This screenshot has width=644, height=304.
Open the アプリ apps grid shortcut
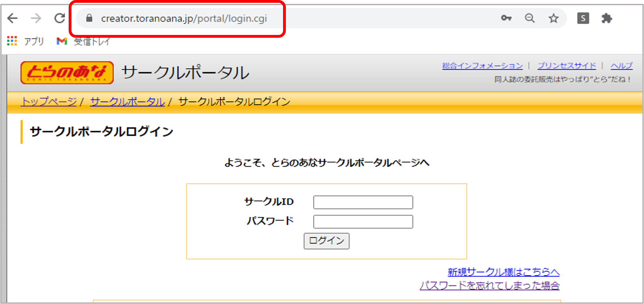click(25, 41)
